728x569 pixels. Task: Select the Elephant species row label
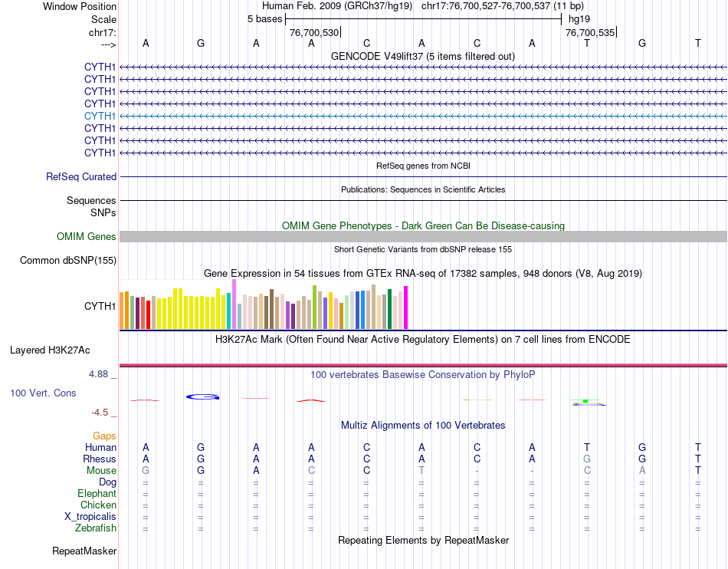pos(97,493)
